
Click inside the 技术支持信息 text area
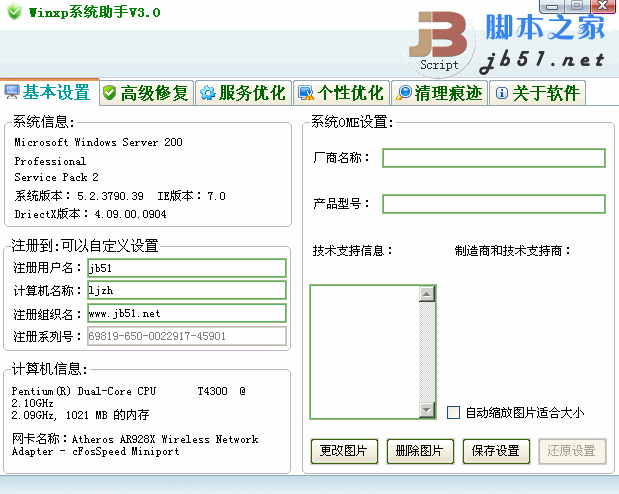pyautogui.click(x=364, y=352)
